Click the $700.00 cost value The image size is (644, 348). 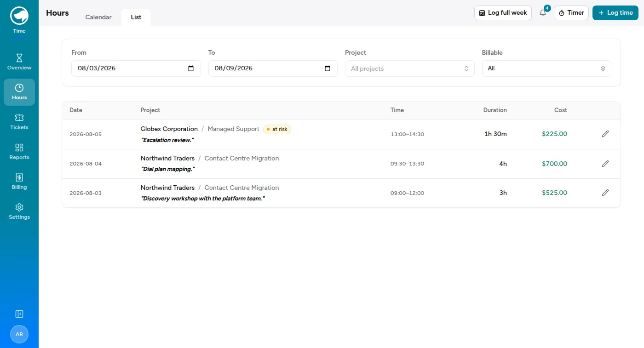tap(555, 164)
